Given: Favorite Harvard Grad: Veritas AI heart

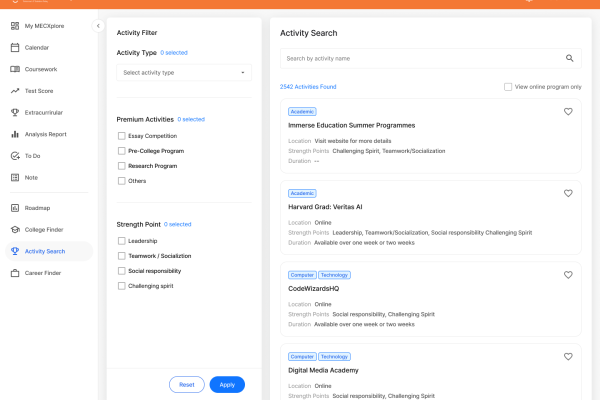Looking at the screenshot, I should (x=568, y=193).
